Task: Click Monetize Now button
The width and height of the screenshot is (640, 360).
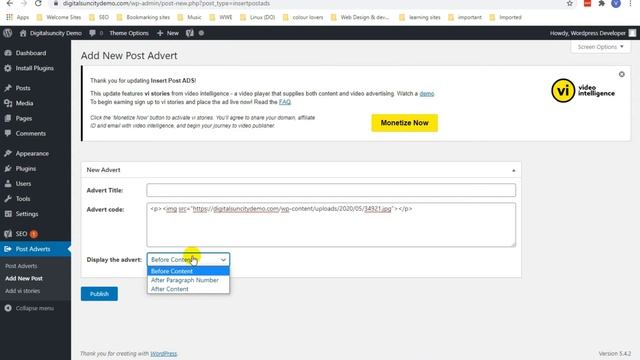Action: pos(404,123)
